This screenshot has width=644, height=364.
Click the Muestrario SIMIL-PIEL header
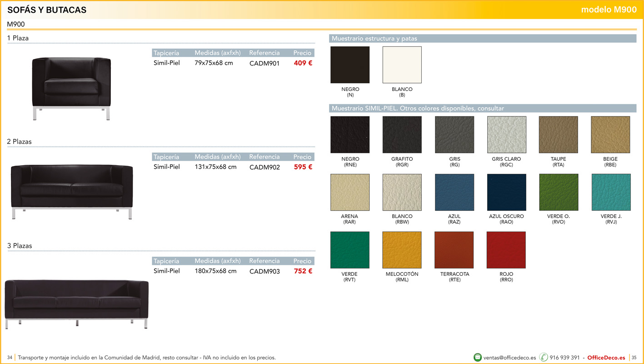(482, 108)
